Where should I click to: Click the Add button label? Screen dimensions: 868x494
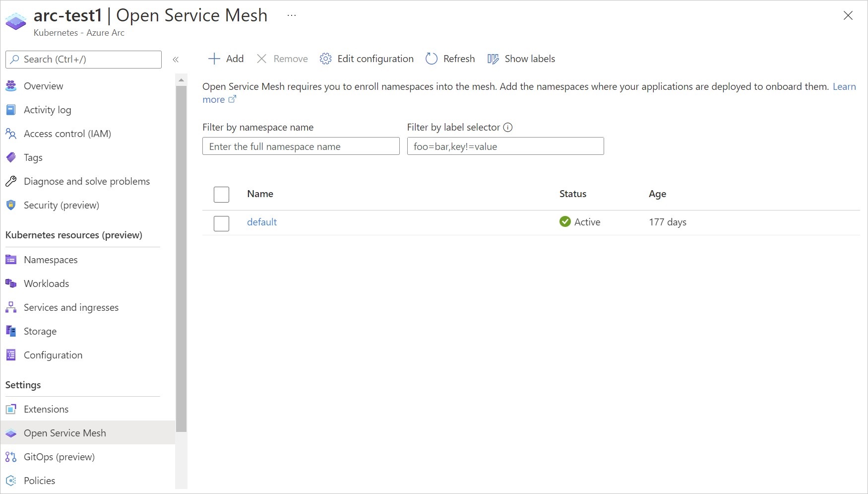pos(235,59)
